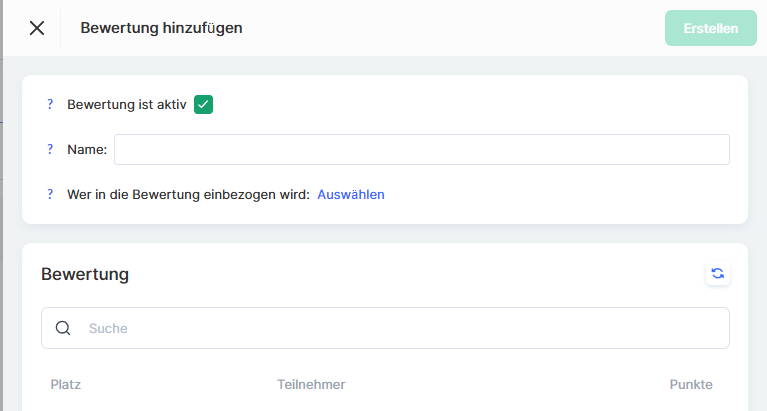Show help for Bewertung ist aktiv

(x=50, y=104)
